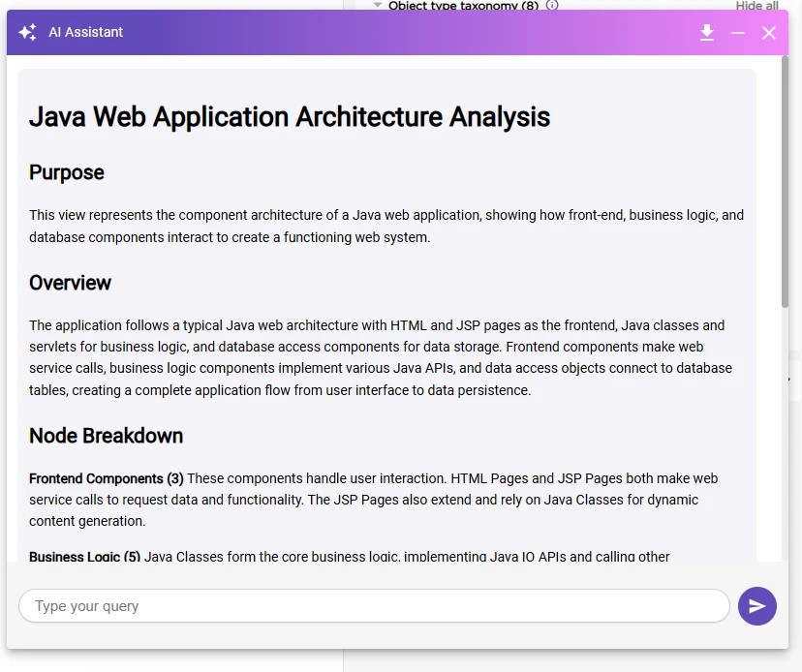Click the AI Assistant sparkle icon
This screenshot has width=802, height=672.
pos(27,32)
